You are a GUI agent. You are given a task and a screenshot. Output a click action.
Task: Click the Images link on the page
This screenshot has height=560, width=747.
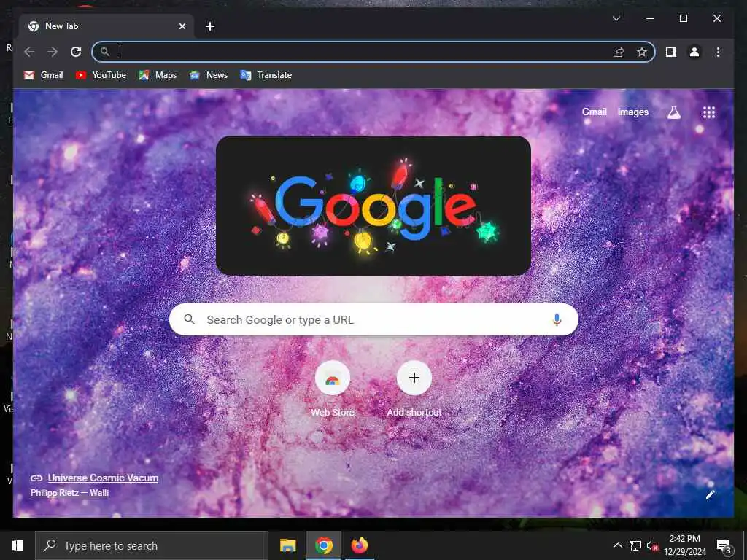[x=632, y=112]
